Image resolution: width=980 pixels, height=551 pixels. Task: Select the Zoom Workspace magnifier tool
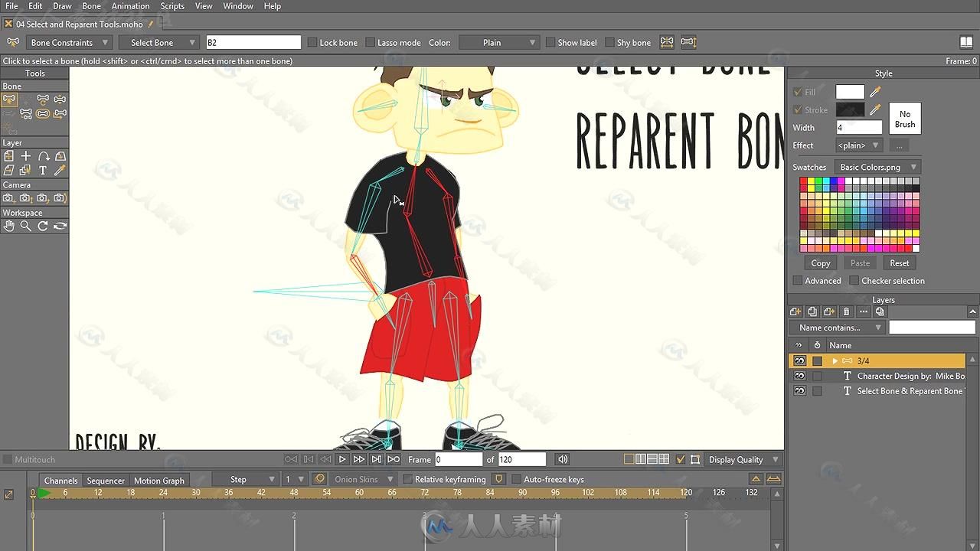pos(26,226)
